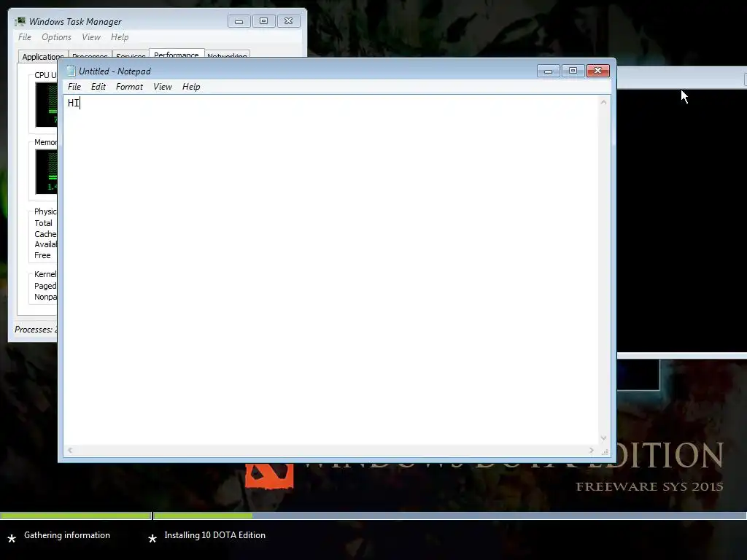Open the Services tab in Task Manager

point(131,55)
